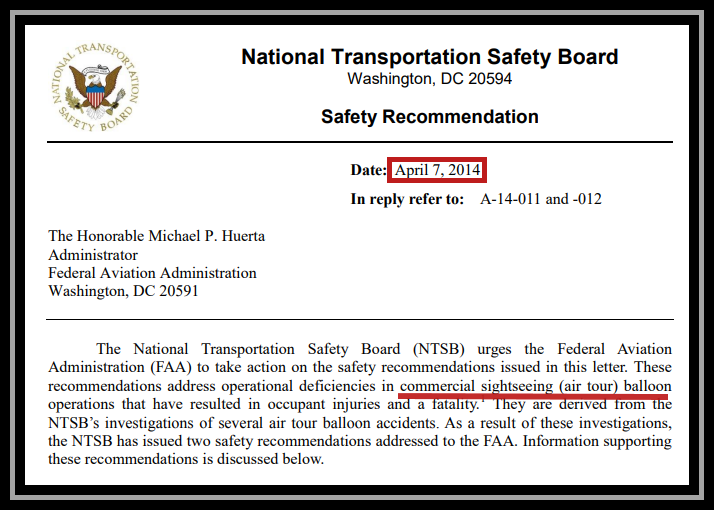This screenshot has height=510, width=714.
Task: Click the name Michael P. Huerta
Action: point(207,236)
